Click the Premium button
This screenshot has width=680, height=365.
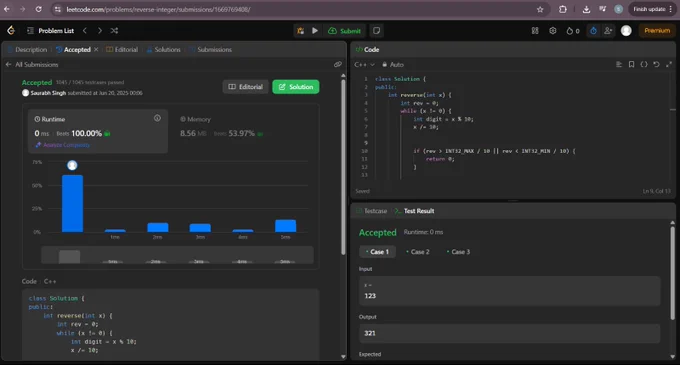657,31
